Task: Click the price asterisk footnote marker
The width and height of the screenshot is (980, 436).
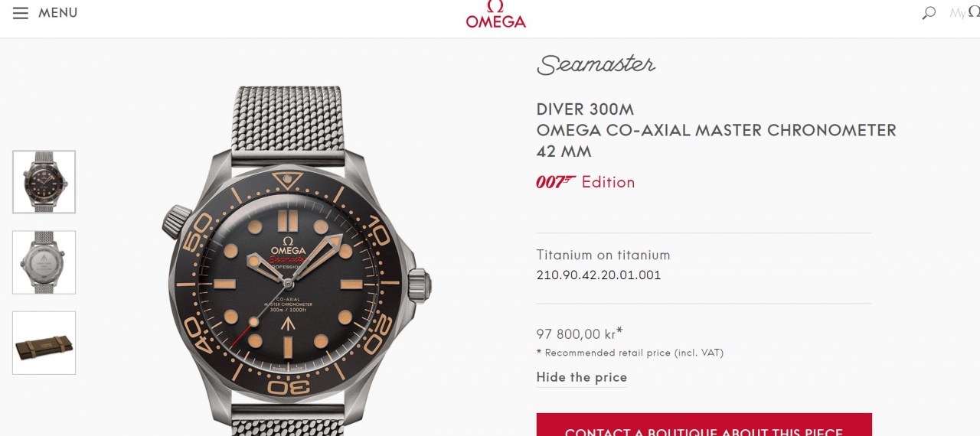Action: [619, 331]
